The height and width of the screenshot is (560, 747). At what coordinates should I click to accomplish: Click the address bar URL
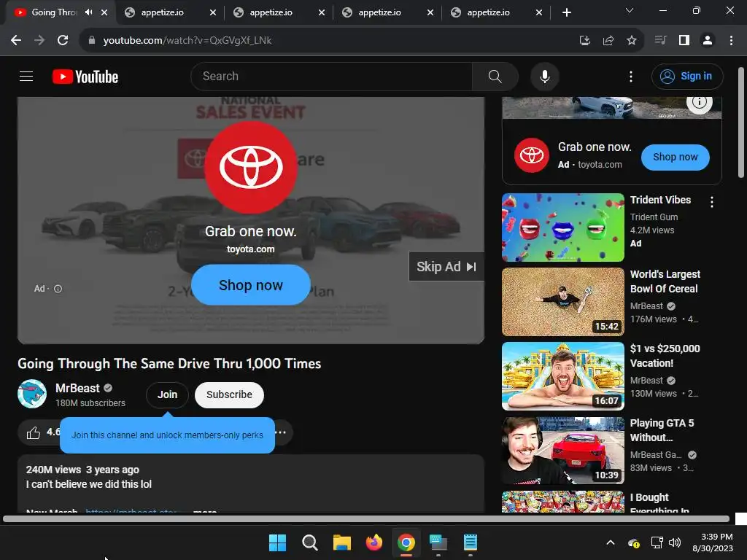[x=187, y=41]
